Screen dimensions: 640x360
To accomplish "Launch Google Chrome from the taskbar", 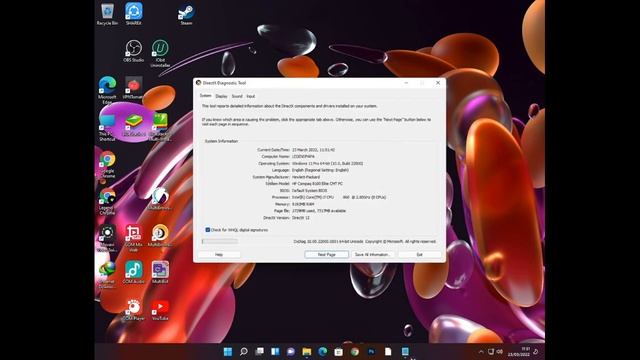I will click(354, 351).
